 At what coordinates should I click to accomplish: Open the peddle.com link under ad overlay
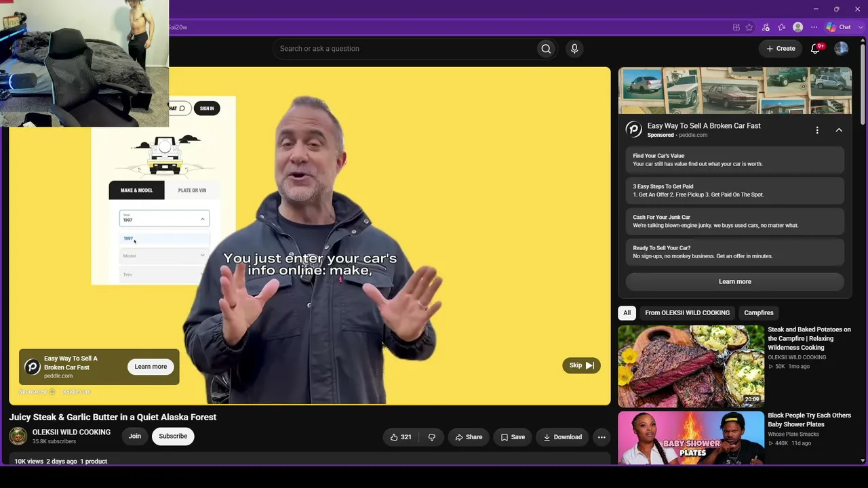pos(76,392)
